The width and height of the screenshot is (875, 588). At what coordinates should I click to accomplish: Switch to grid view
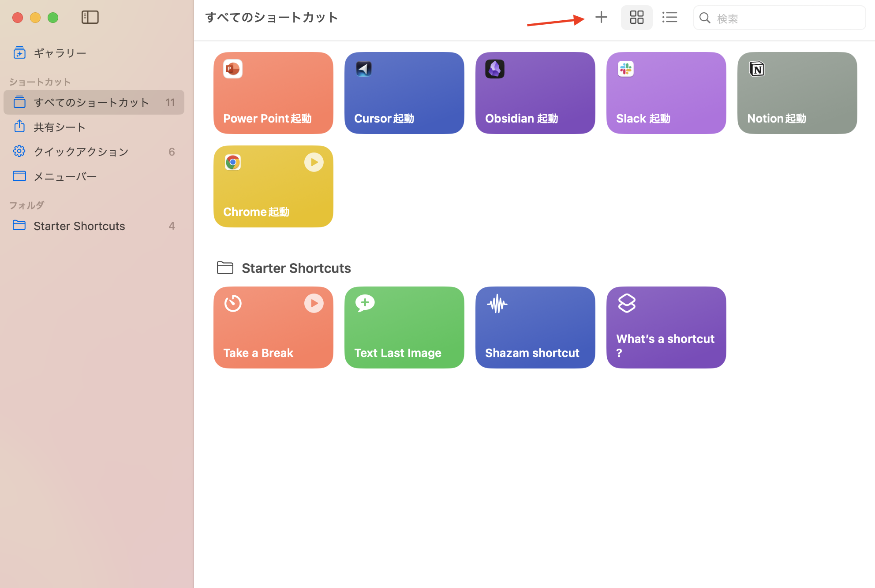(636, 18)
